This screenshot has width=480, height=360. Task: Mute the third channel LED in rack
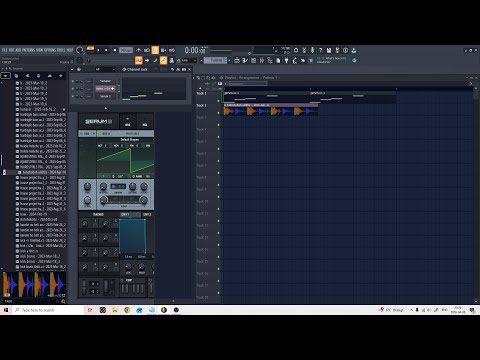click(x=73, y=96)
